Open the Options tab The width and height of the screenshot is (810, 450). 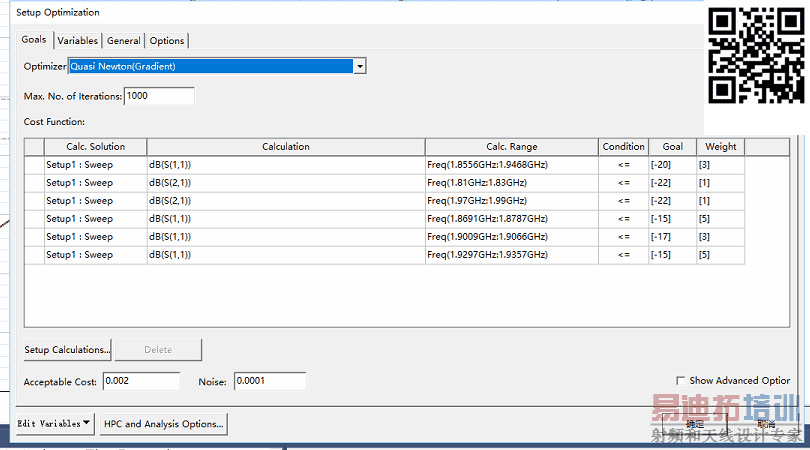click(167, 41)
